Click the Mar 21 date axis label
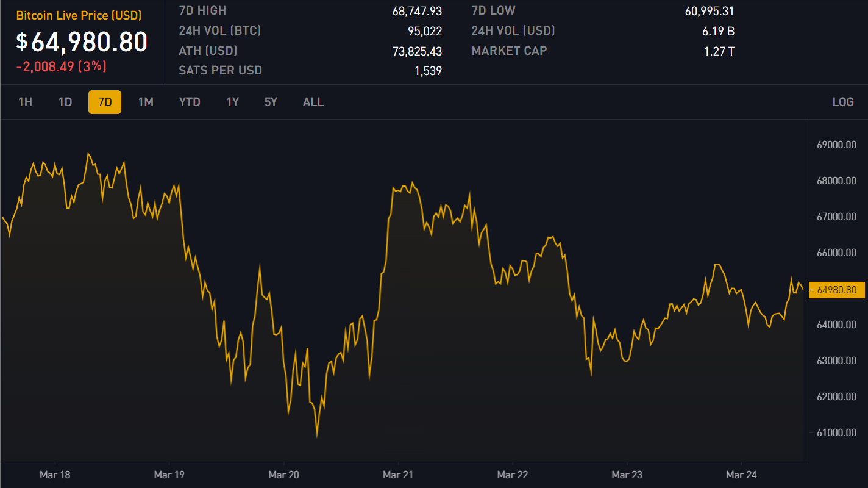868x488 pixels. pyautogui.click(x=398, y=474)
